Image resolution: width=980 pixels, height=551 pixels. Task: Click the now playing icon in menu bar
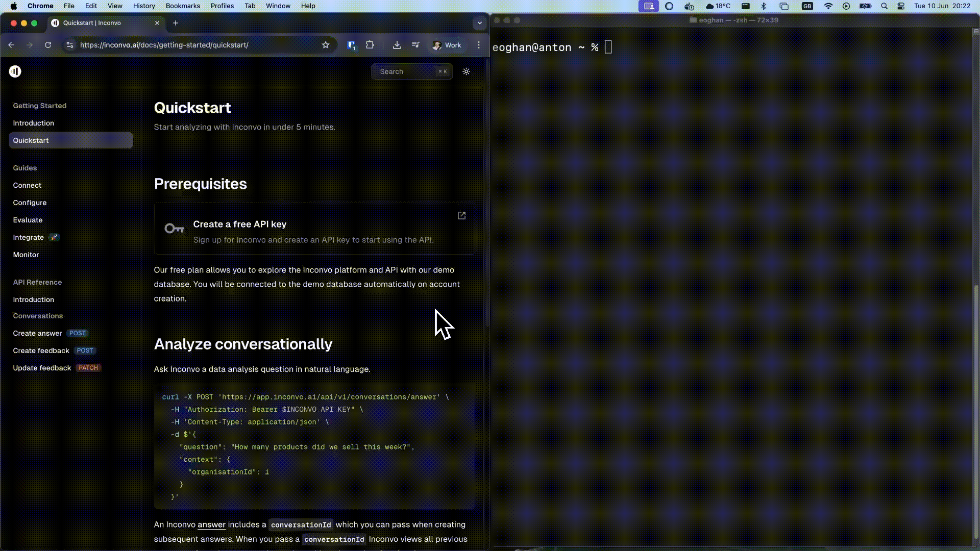click(x=846, y=6)
